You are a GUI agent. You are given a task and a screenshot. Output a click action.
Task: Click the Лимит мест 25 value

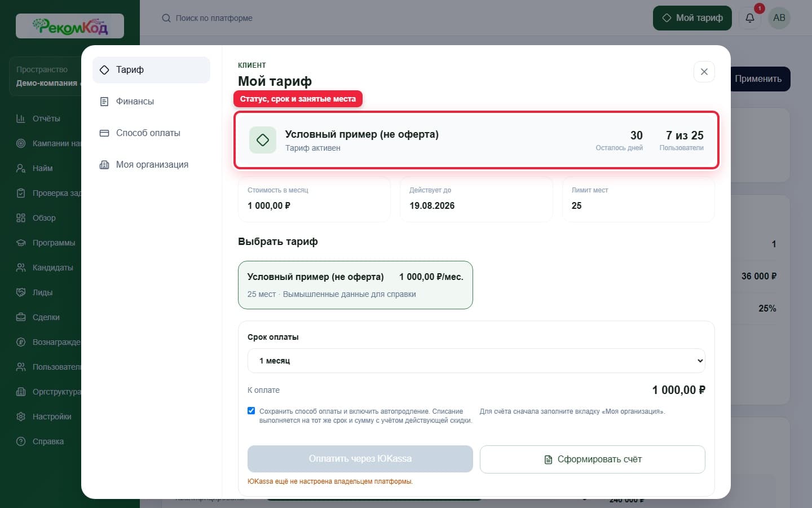(x=577, y=206)
